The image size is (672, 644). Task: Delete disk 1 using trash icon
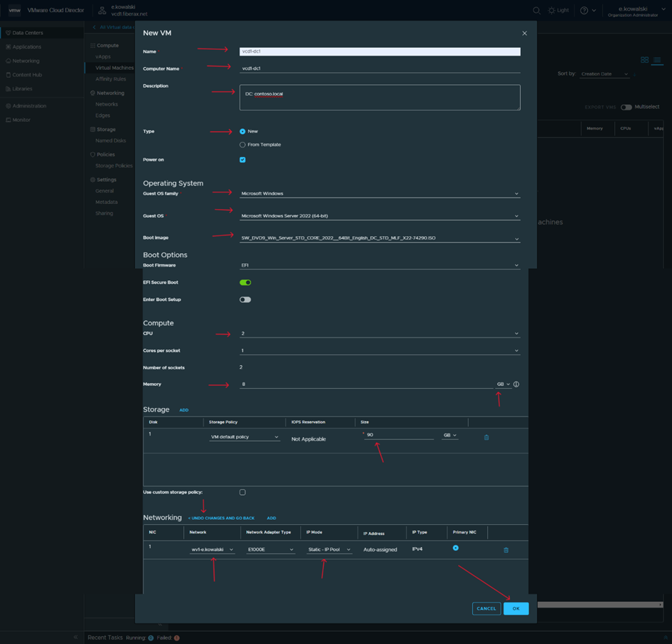click(487, 437)
